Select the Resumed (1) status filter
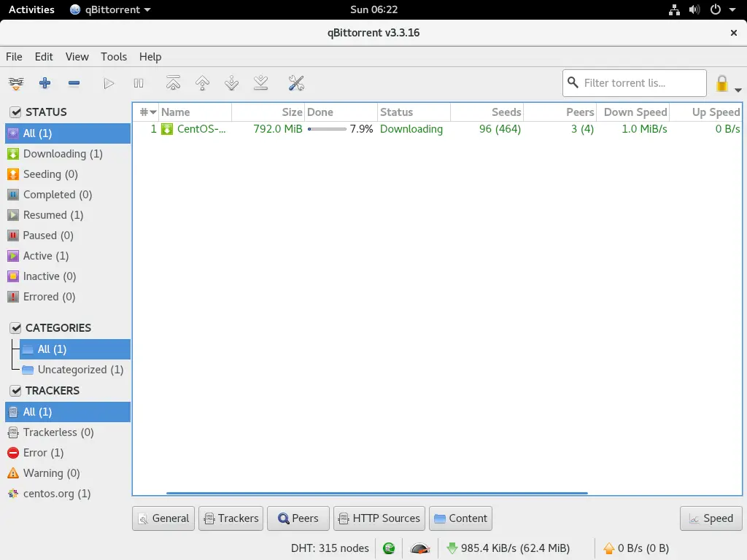The image size is (747, 560). click(68, 215)
